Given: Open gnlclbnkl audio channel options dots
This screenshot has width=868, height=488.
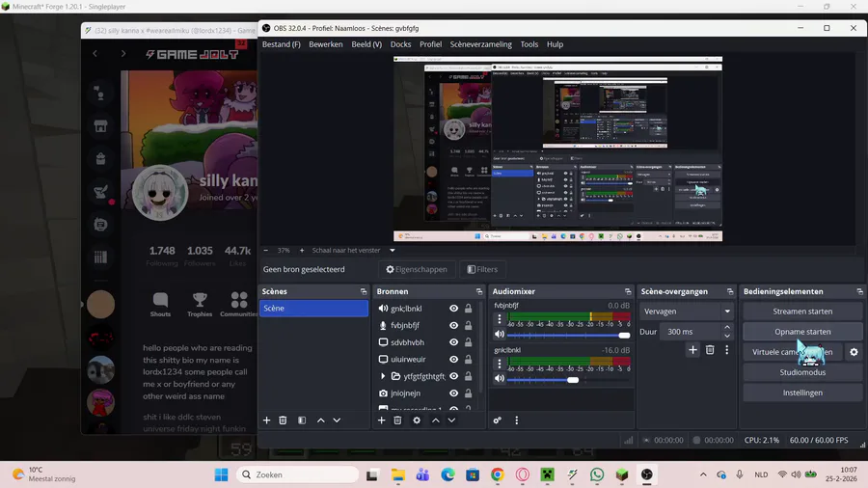Looking at the screenshot, I should 500,364.
